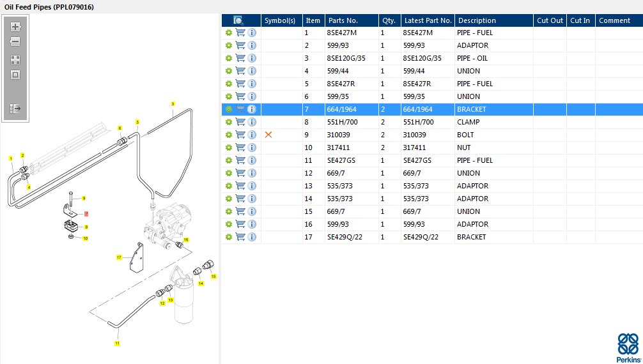Select the CLAMP 551H/700 row
Viewport: 643px width, 364px height.
click(x=432, y=122)
